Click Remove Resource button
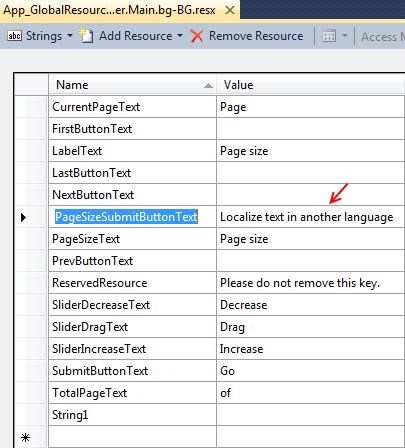405x448 pixels. (256, 36)
